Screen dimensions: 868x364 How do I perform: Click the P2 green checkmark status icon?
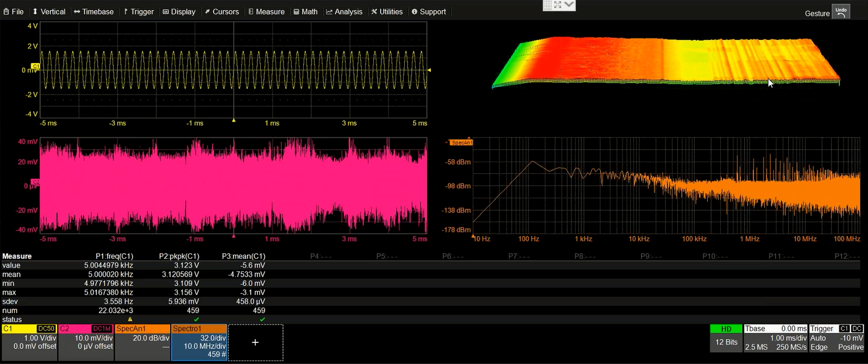click(196, 319)
